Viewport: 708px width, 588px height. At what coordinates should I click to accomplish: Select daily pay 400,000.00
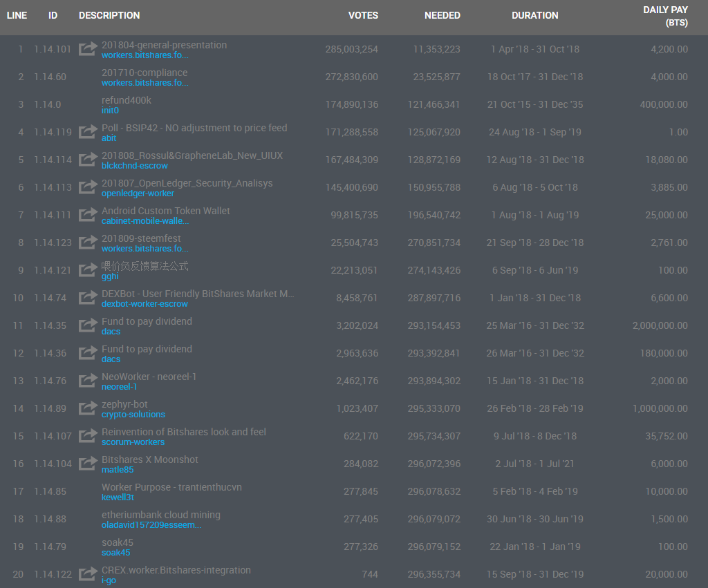pyautogui.click(x=664, y=104)
